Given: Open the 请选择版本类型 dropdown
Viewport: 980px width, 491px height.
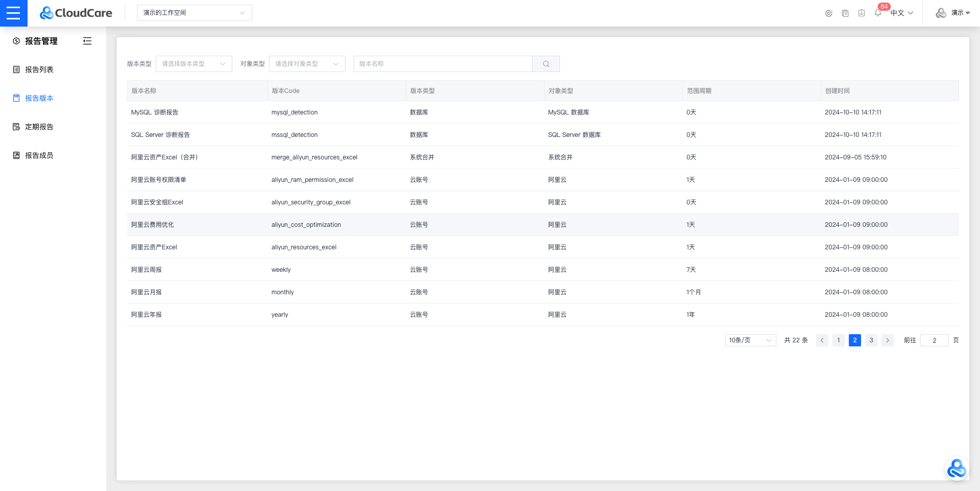Looking at the screenshot, I should tap(194, 64).
